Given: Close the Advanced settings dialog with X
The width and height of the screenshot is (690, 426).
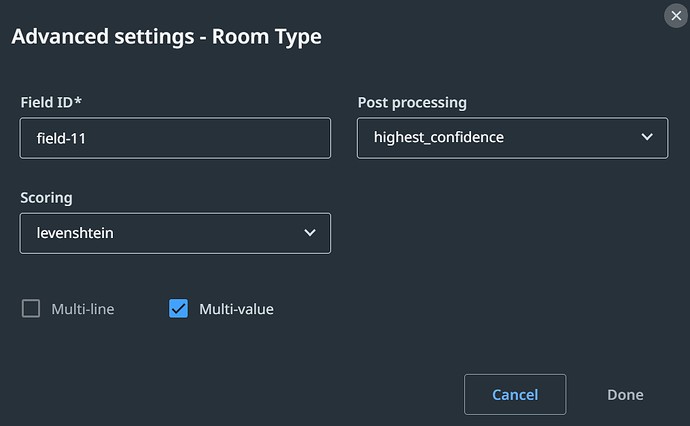Looking at the screenshot, I should [676, 16].
